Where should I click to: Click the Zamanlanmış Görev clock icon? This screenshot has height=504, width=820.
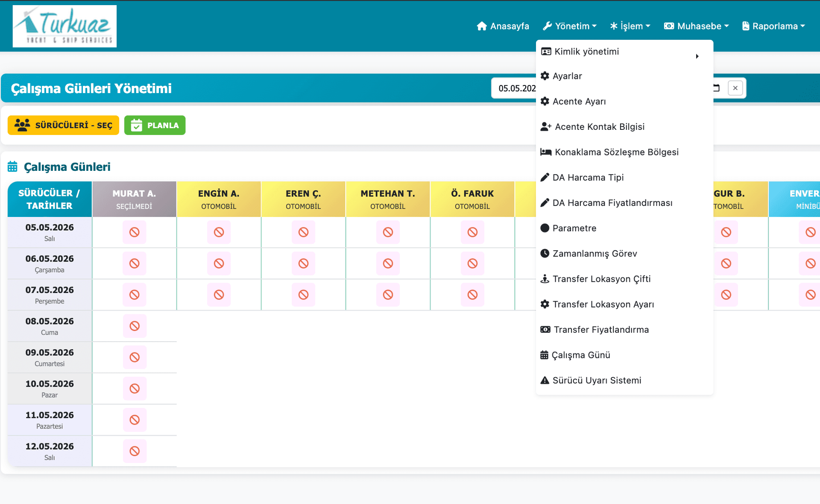[545, 253]
